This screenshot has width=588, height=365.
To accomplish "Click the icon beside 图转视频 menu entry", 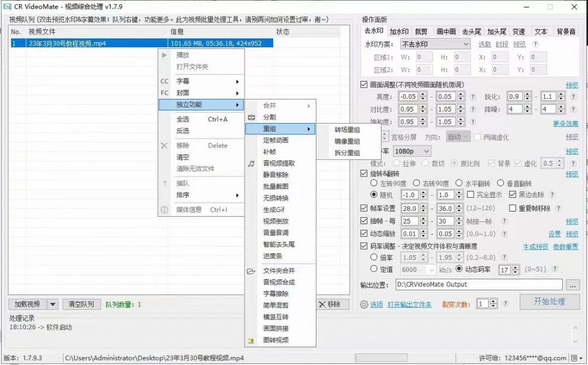I will [251, 341].
